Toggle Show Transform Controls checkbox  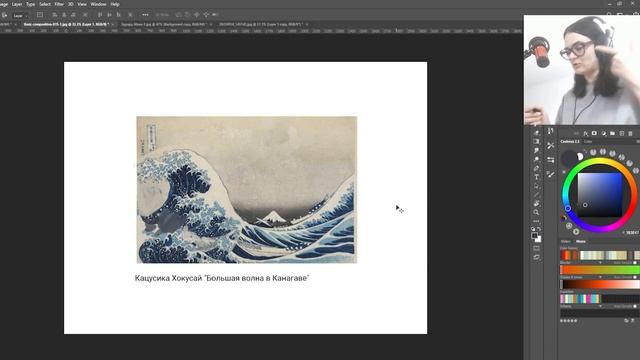click(40, 15)
